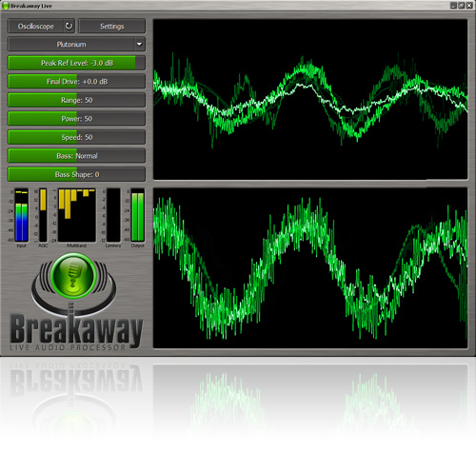
Task: Click the Output level meter
Action: [138, 215]
